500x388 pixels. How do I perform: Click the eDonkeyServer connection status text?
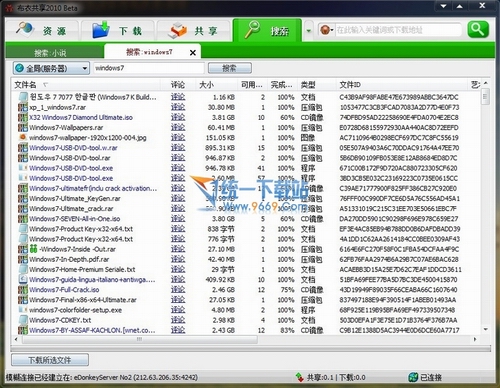coord(102,377)
